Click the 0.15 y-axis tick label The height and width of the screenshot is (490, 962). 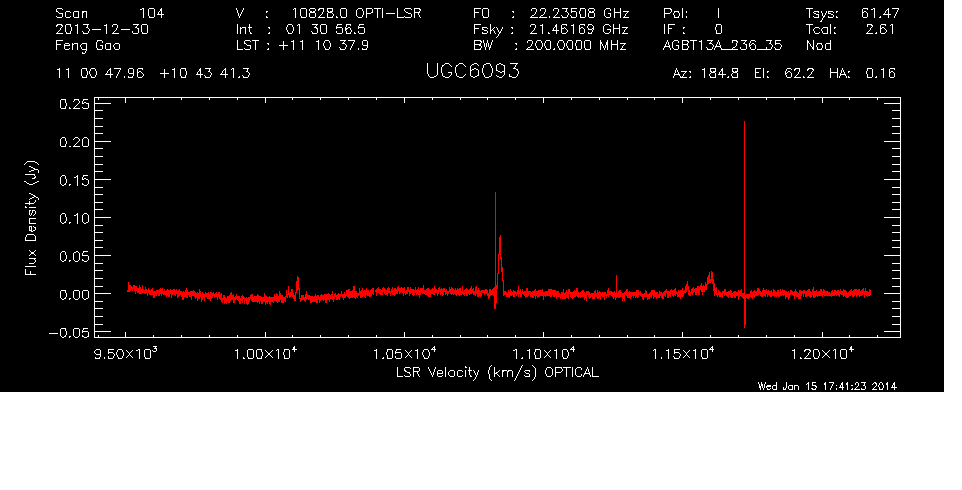tap(74, 180)
